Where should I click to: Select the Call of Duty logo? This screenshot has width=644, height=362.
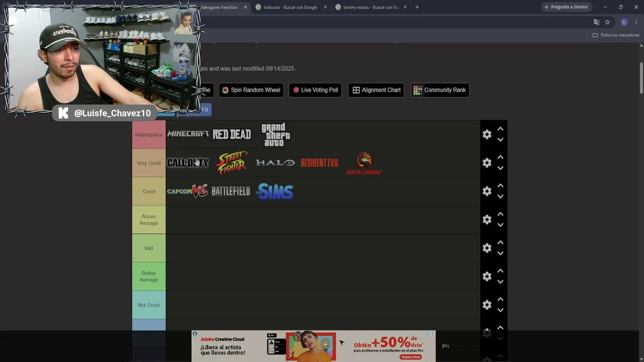click(188, 163)
